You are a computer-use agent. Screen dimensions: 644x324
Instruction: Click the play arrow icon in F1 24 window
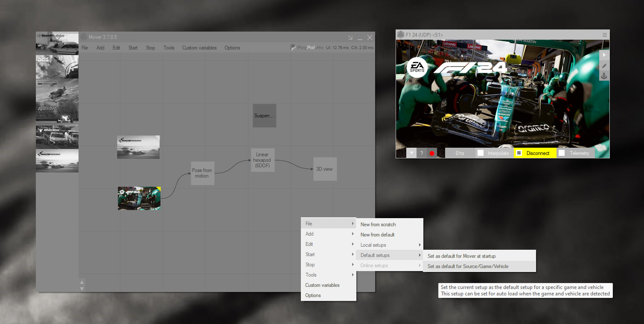coord(604,55)
